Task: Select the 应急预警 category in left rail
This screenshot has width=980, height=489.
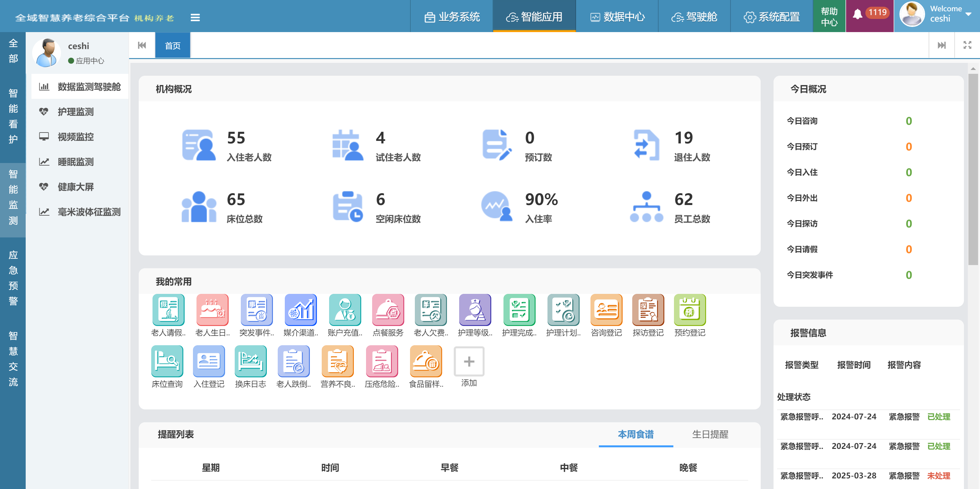Action: [13, 278]
